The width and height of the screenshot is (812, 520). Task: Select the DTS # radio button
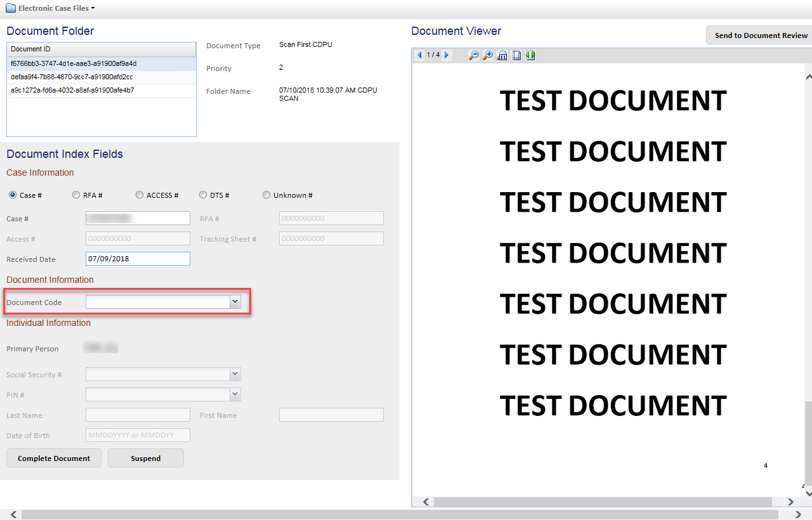pos(203,195)
